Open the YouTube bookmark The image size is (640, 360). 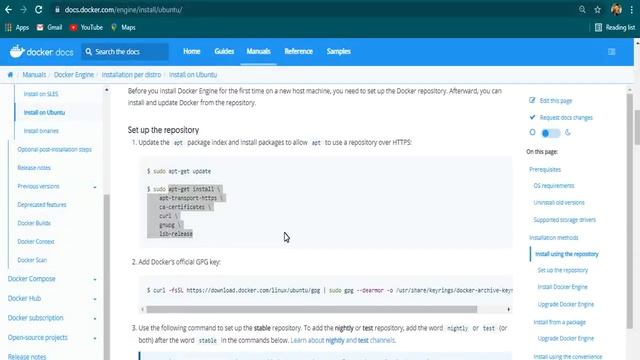[x=86, y=27]
